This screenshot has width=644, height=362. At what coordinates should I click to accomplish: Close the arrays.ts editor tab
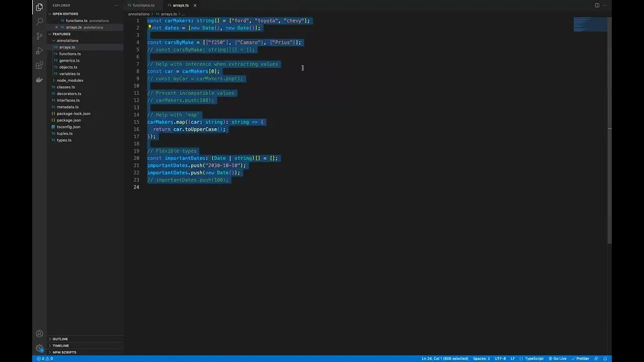(195, 6)
